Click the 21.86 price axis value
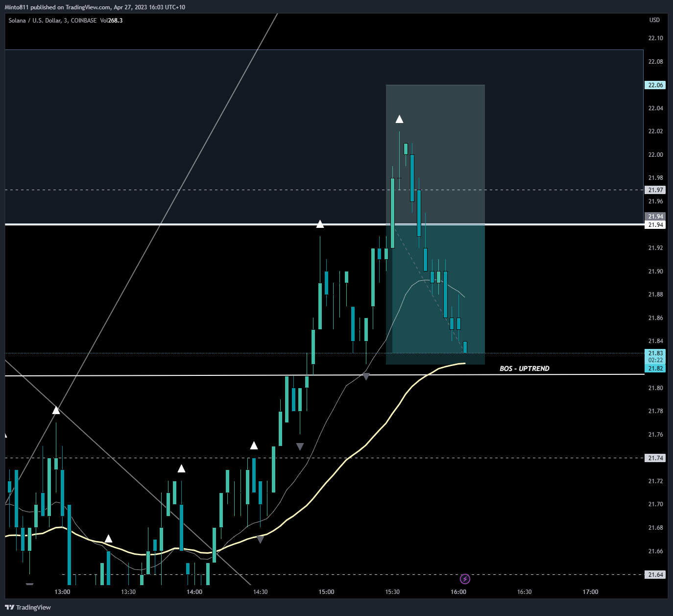Viewport: 673px width, 616px height. point(655,318)
